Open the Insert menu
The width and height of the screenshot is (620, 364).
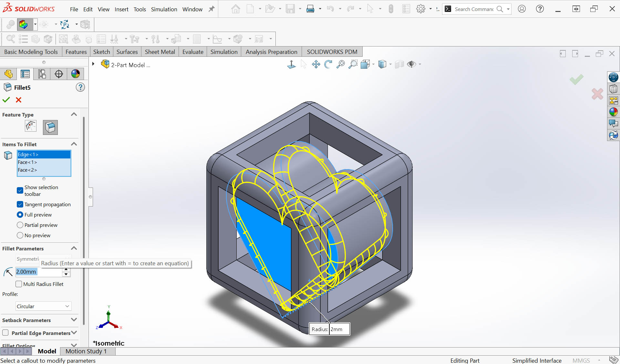click(x=121, y=9)
